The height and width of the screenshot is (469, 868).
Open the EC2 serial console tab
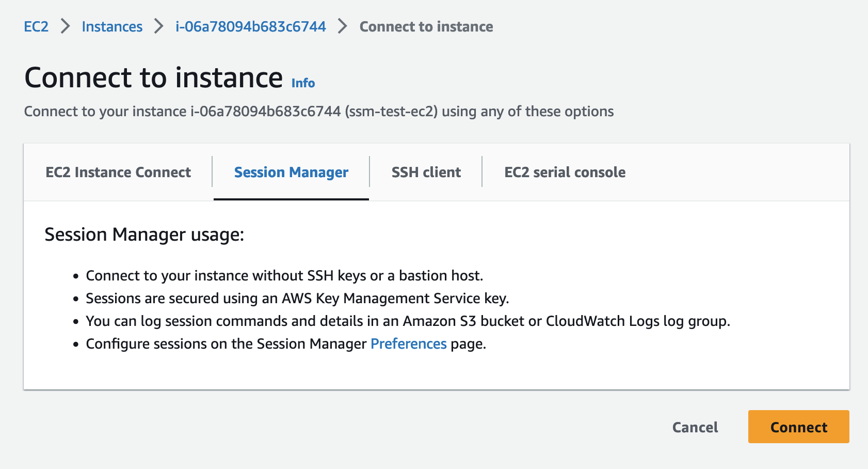point(565,172)
